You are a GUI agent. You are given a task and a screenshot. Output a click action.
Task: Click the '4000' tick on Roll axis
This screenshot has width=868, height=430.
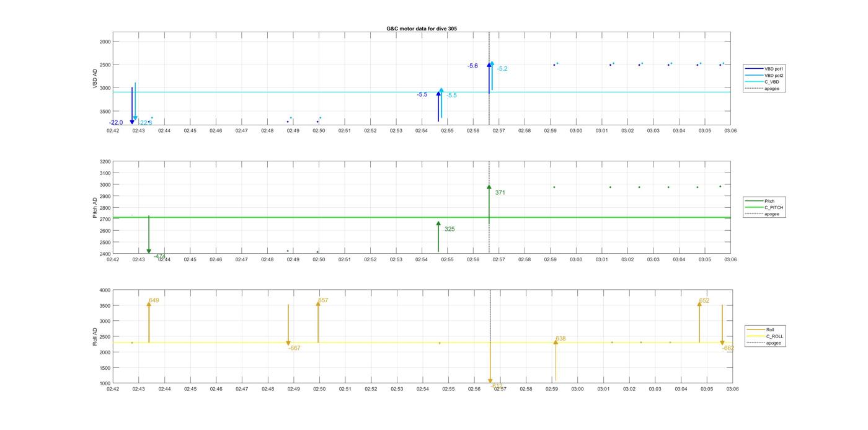(104, 290)
